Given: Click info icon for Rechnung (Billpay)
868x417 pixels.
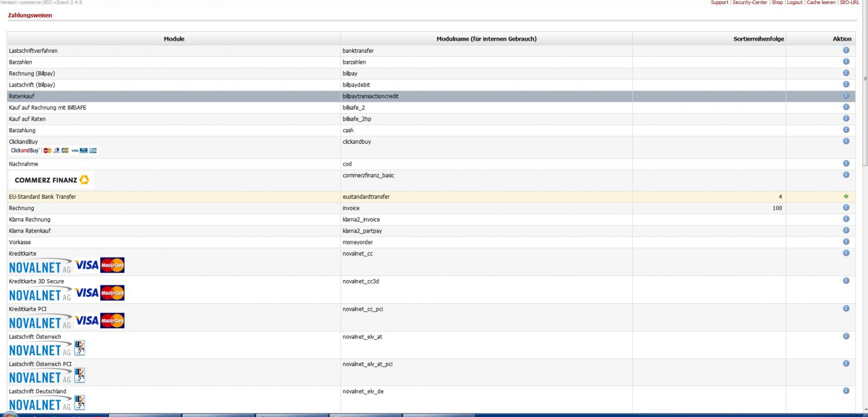Looking at the screenshot, I should point(845,73).
